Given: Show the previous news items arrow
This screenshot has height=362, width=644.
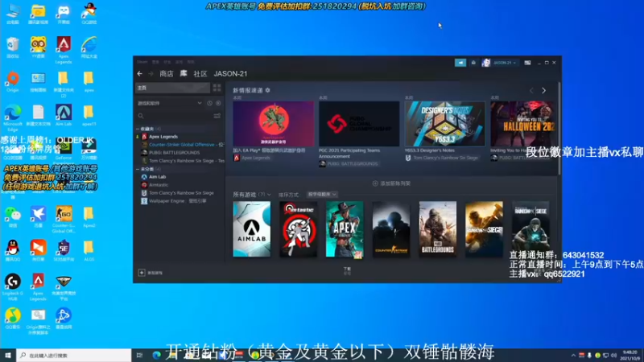Looking at the screenshot, I should click(531, 90).
